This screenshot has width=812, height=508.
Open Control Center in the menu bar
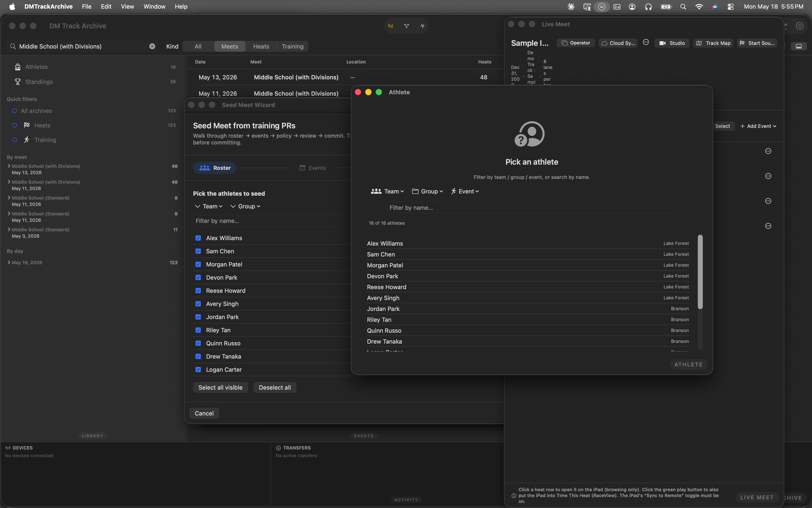pyautogui.click(x=730, y=7)
